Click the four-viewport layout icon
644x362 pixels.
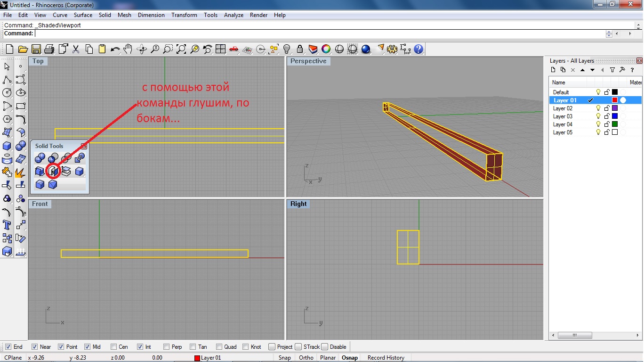pyautogui.click(x=220, y=49)
